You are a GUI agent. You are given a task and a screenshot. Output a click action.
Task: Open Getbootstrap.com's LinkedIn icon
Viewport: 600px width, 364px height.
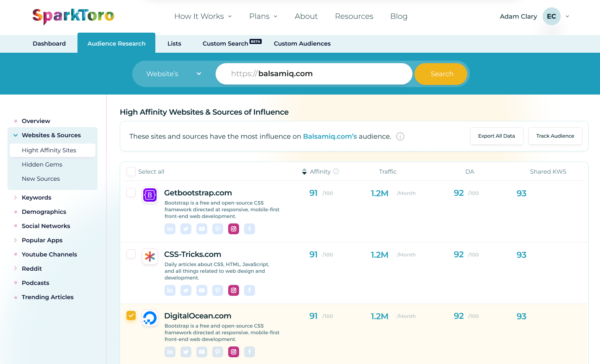tap(170, 229)
